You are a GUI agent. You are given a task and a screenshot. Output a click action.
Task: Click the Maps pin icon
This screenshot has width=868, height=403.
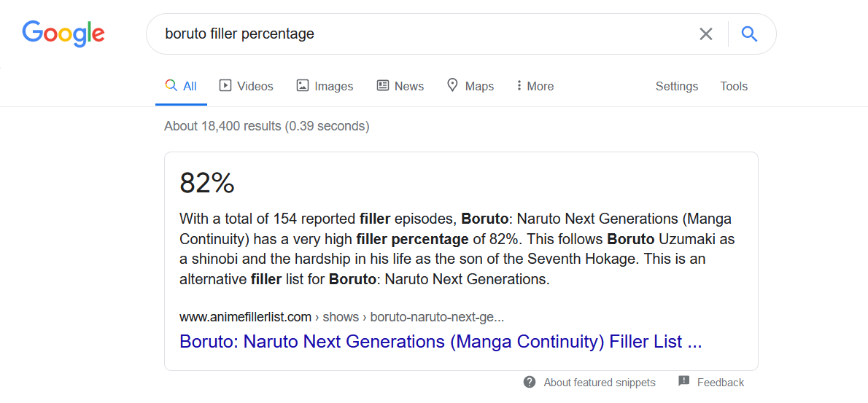[452, 85]
